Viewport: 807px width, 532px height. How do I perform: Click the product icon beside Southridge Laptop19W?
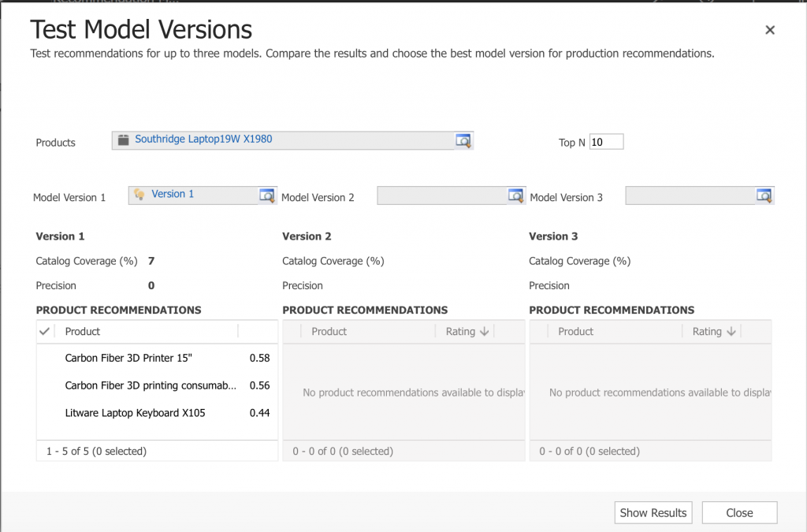pos(123,140)
